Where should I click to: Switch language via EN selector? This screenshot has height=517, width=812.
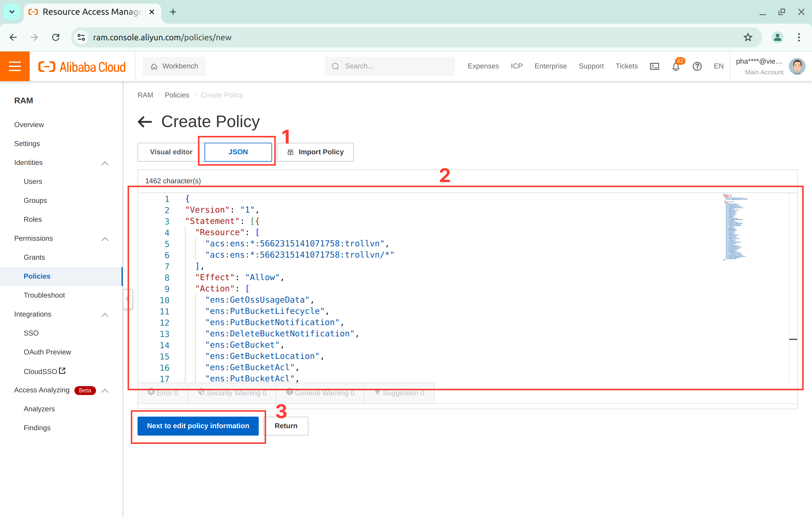point(718,66)
